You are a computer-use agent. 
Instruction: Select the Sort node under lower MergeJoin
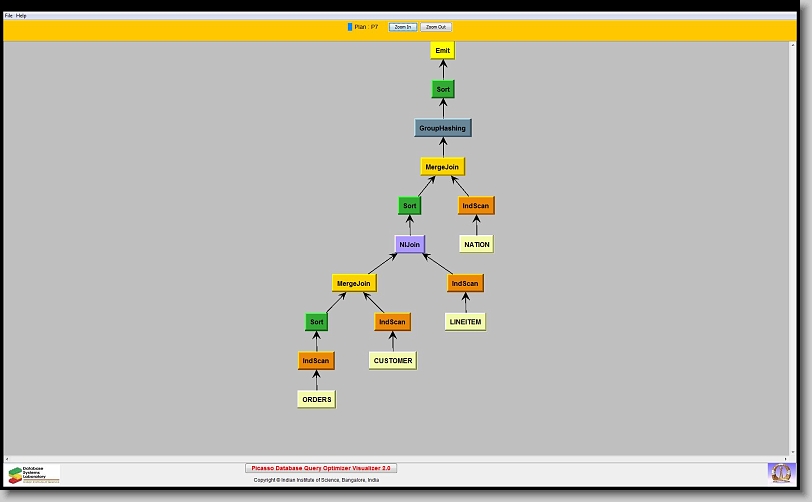click(x=317, y=322)
